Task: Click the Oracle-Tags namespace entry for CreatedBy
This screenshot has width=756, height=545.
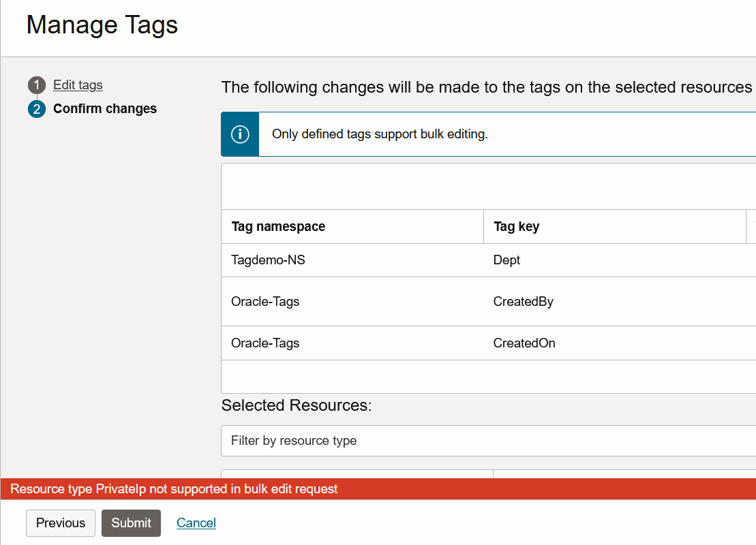Action: pos(265,302)
